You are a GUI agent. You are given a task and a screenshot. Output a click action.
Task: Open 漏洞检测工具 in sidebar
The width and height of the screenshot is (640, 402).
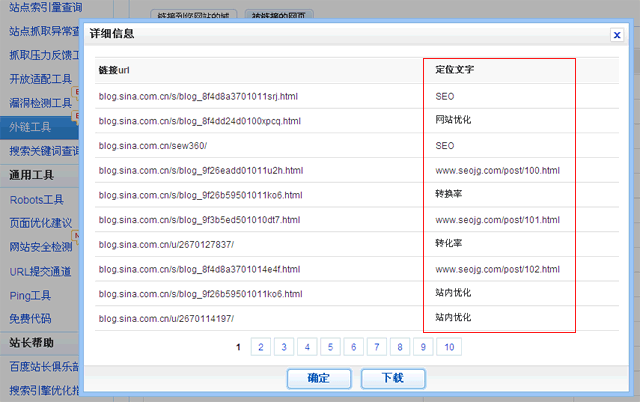[41, 103]
